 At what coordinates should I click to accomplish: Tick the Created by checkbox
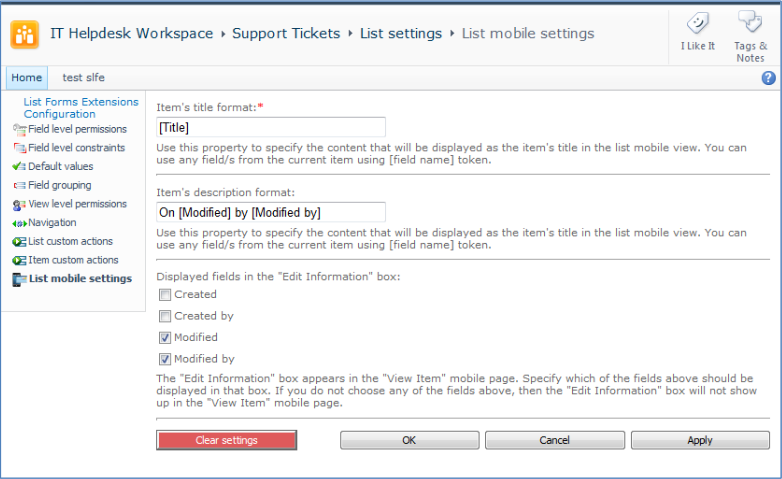[x=165, y=316]
